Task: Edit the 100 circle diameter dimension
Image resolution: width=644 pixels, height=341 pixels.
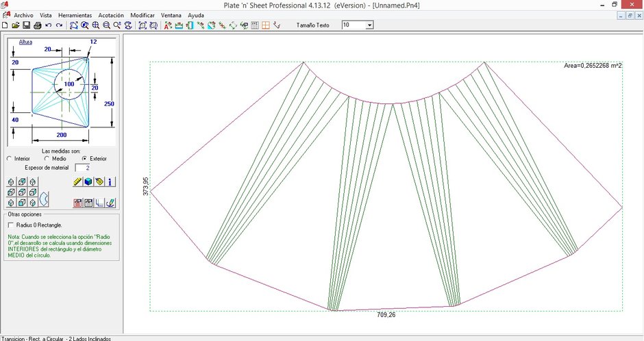Action: 69,84
